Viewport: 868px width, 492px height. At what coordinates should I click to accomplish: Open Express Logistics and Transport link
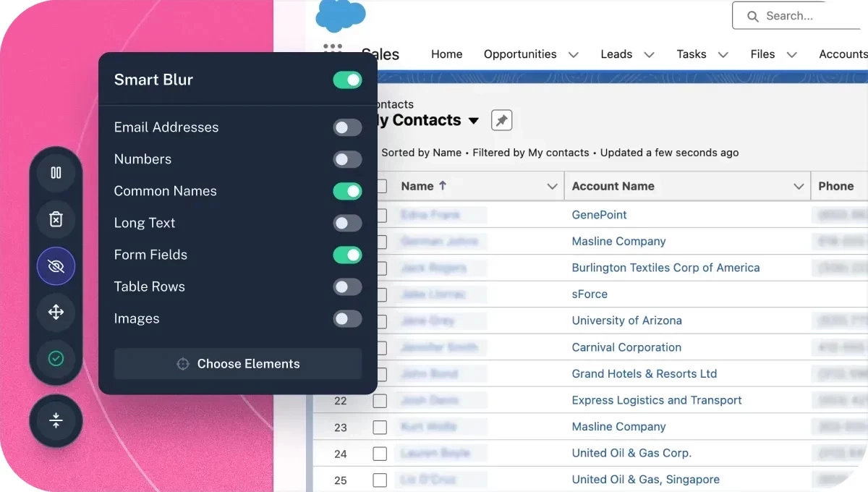[x=657, y=400]
